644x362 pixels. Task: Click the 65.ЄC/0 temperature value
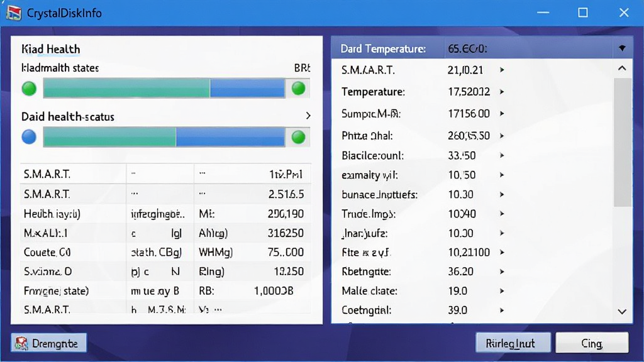tap(467, 49)
